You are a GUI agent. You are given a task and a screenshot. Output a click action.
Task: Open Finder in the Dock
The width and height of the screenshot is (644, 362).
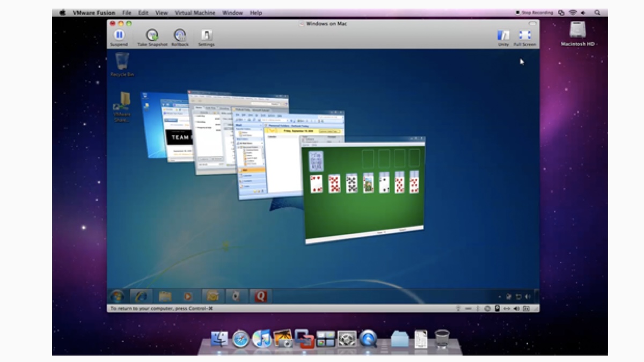(x=219, y=339)
